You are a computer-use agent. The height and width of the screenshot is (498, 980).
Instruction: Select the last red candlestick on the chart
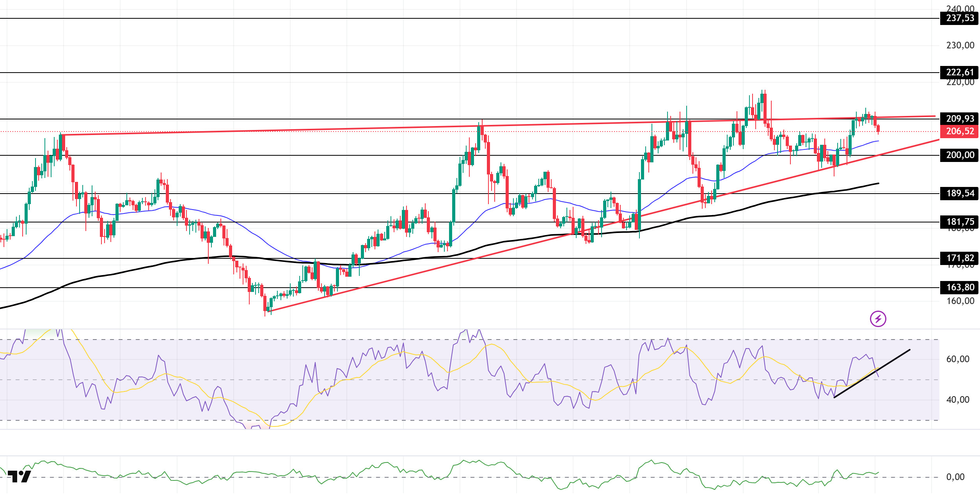[x=878, y=129]
